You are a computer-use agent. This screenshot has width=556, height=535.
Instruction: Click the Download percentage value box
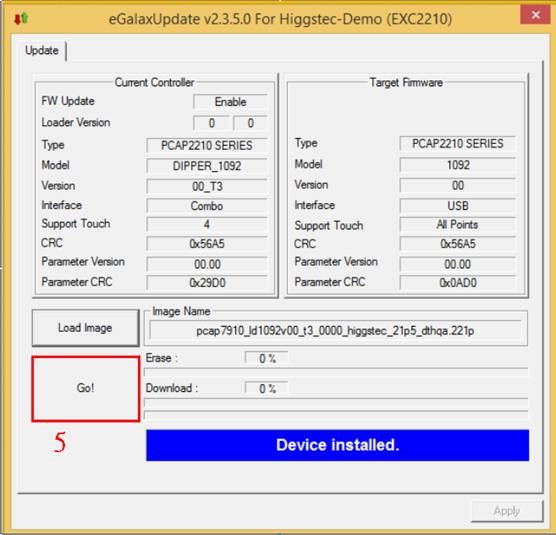(267, 389)
